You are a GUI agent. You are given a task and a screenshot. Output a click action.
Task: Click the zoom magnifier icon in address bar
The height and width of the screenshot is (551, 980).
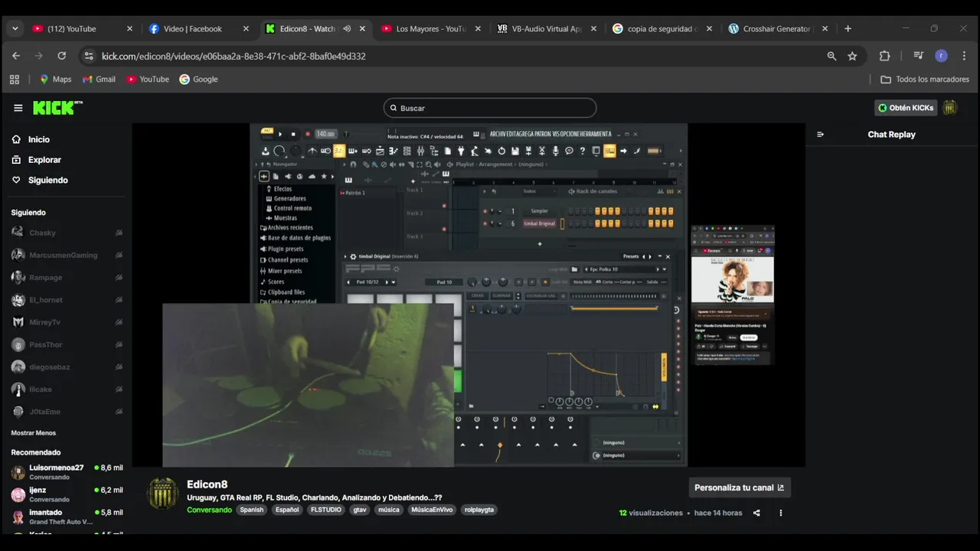[831, 56]
